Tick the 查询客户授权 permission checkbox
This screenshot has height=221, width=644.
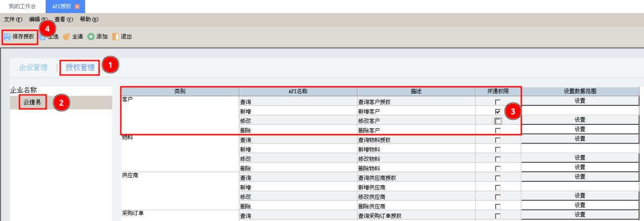498,102
